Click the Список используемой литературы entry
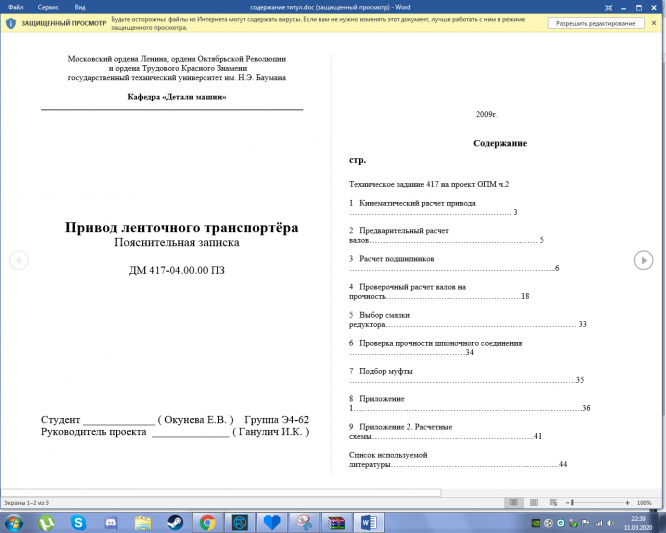Viewport: 666px width, 533px height. click(x=458, y=460)
